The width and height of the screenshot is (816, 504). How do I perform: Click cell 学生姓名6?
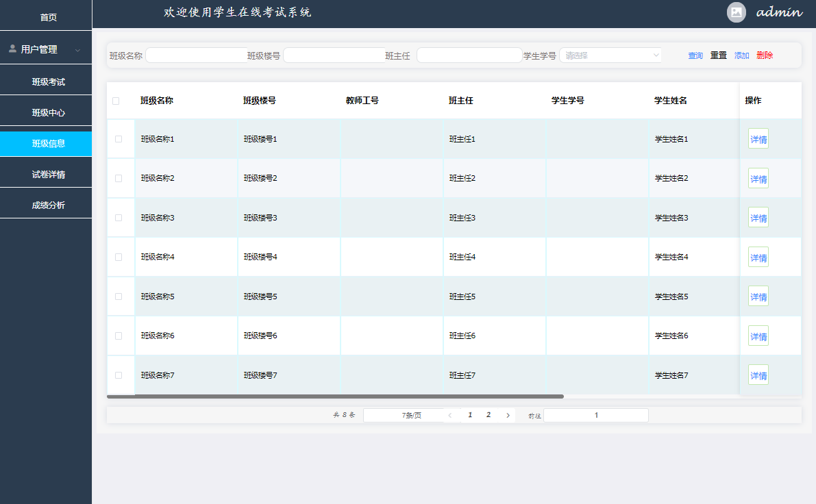[671, 336]
